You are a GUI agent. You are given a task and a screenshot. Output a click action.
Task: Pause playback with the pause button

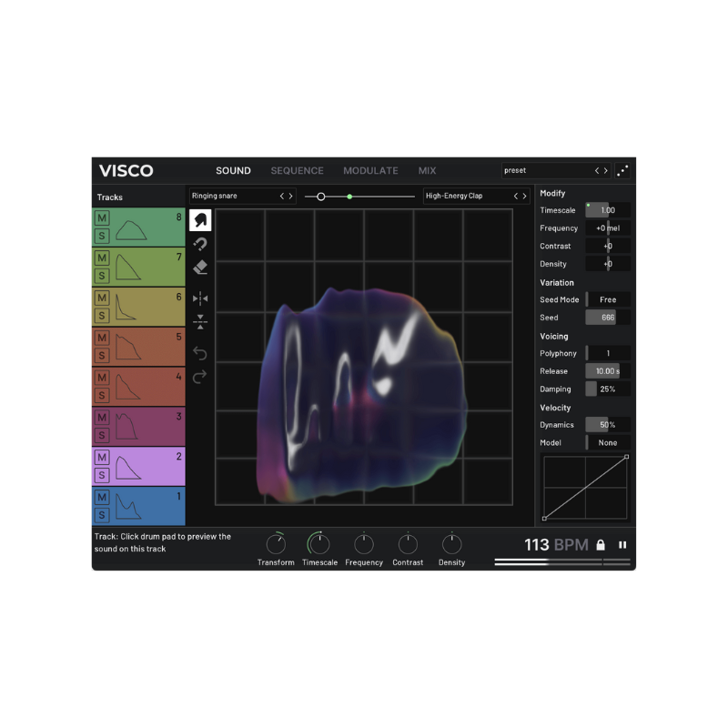click(622, 544)
